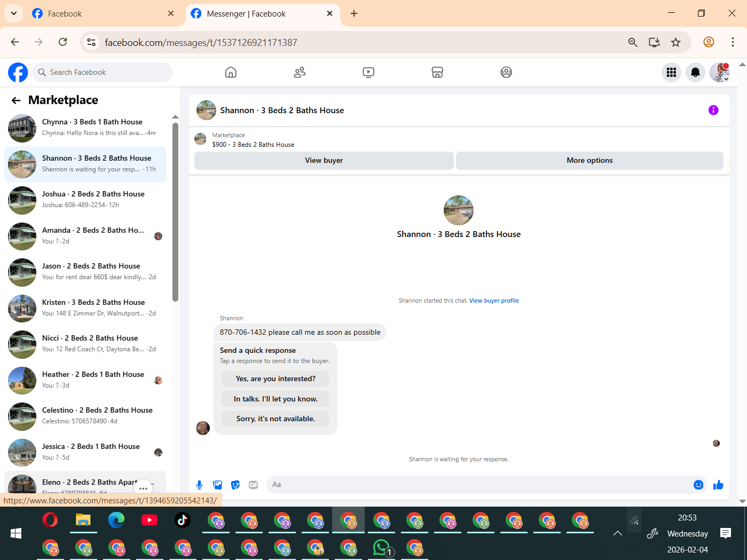Open account menu via profile picture
Screen dimensions: 747x560
(719, 72)
